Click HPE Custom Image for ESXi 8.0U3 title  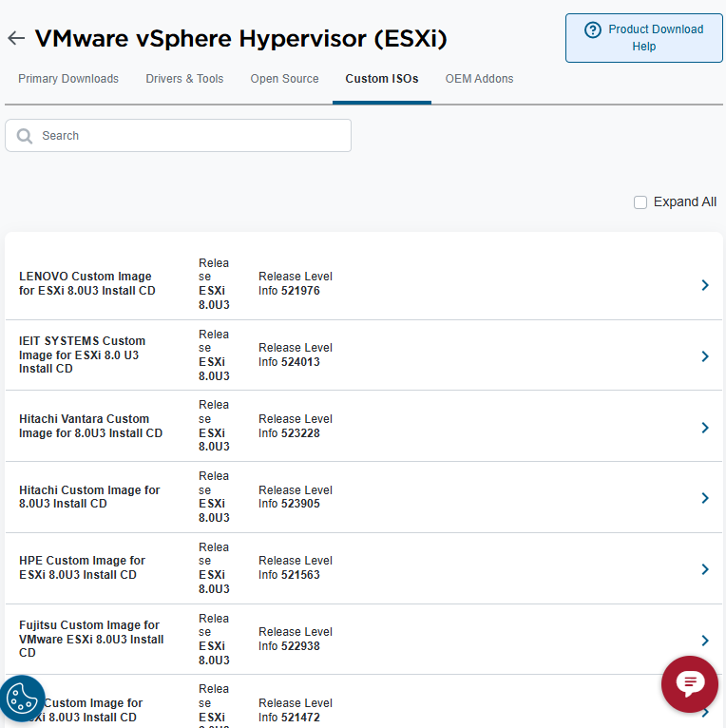(x=82, y=567)
